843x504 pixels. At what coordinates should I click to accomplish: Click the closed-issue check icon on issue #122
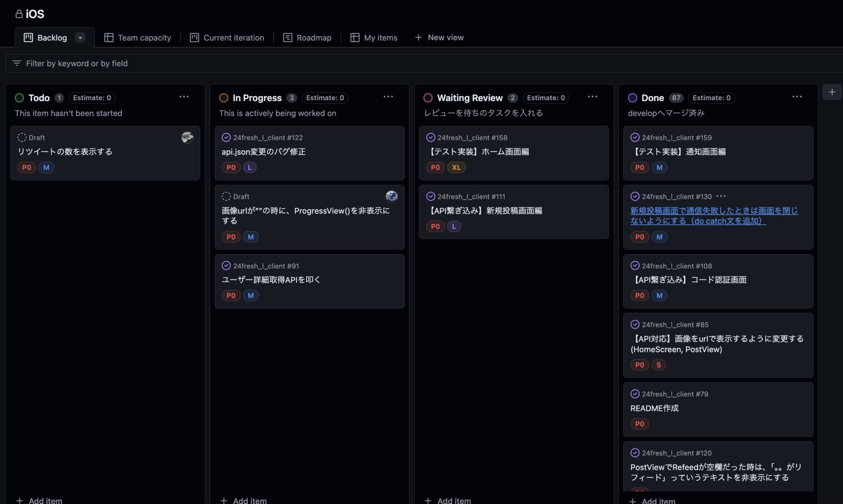click(x=226, y=137)
